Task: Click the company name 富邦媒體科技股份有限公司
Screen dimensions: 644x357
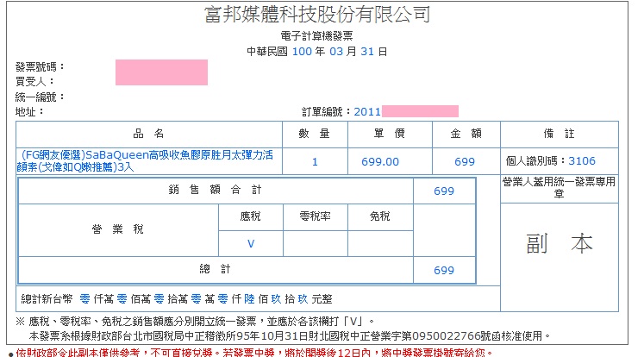Action: pos(317,15)
